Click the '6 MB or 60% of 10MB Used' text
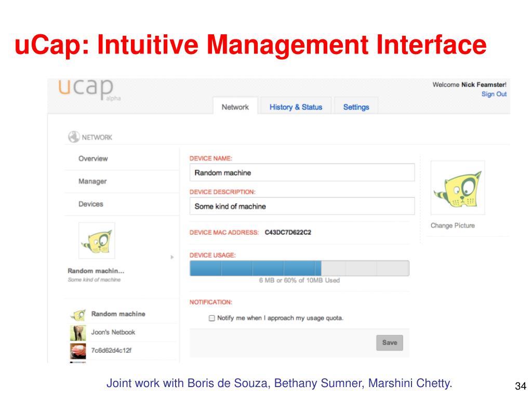 click(x=299, y=280)
